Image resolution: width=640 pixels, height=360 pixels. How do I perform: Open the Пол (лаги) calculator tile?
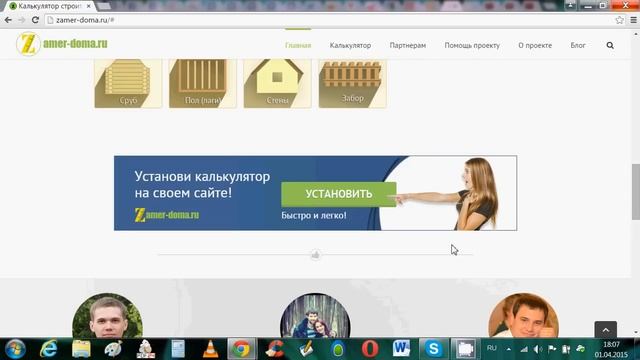tap(203, 83)
